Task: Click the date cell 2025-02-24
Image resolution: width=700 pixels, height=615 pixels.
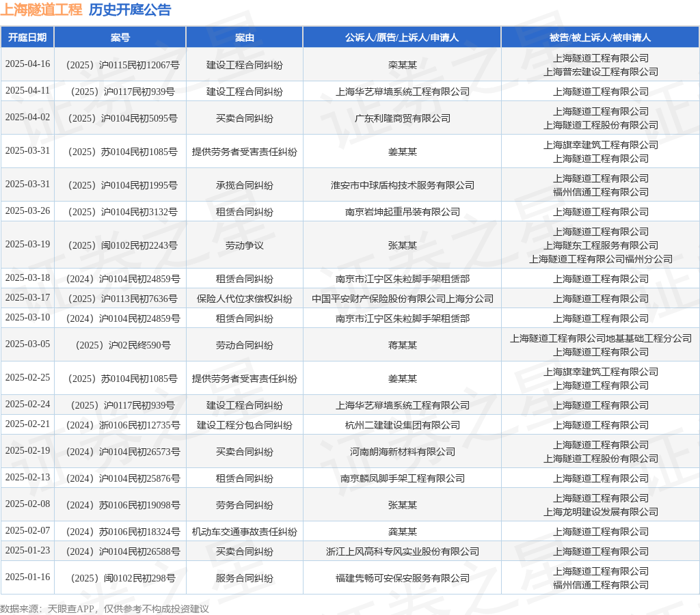Action: click(27, 404)
